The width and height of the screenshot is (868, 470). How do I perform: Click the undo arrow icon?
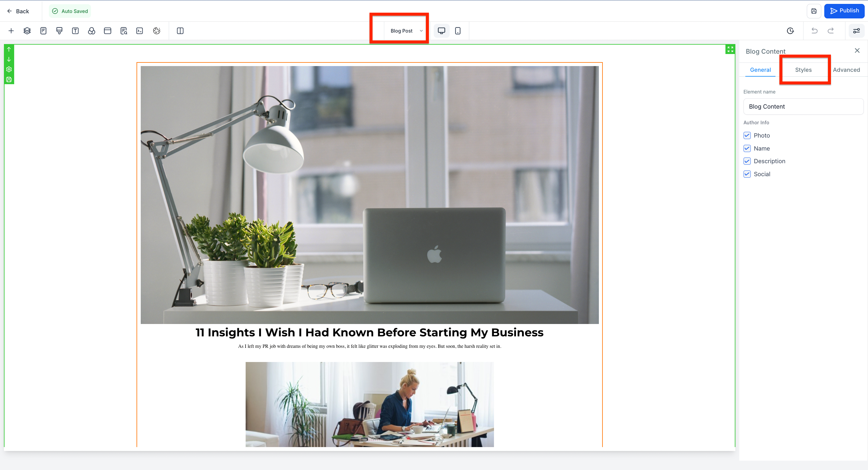tap(814, 31)
